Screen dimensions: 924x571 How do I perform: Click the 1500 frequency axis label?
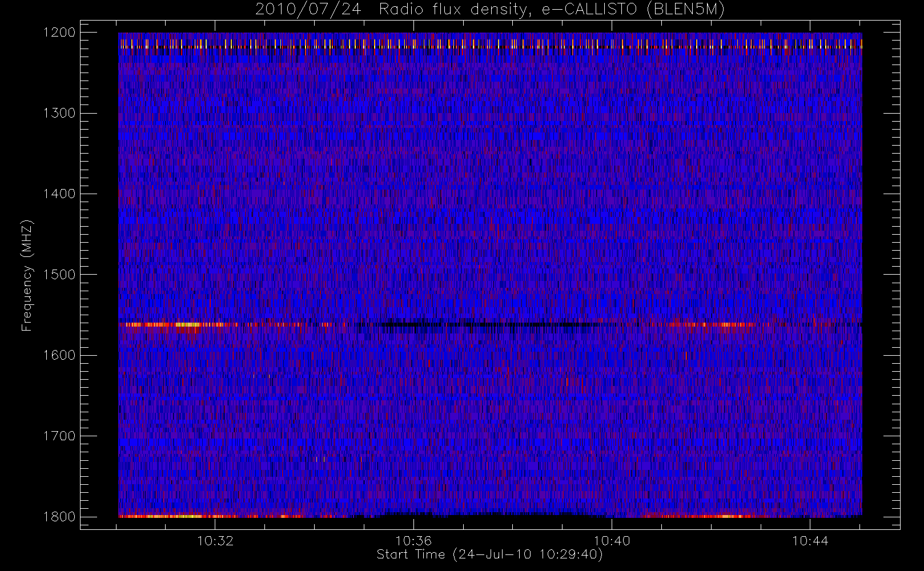59,275
